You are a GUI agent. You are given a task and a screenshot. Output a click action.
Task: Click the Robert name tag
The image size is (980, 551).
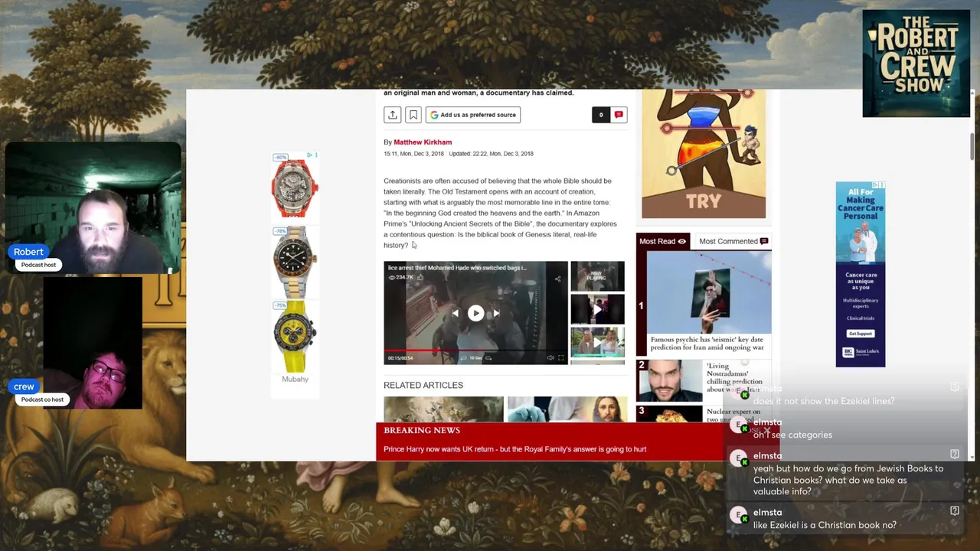[x=28, y=252]
